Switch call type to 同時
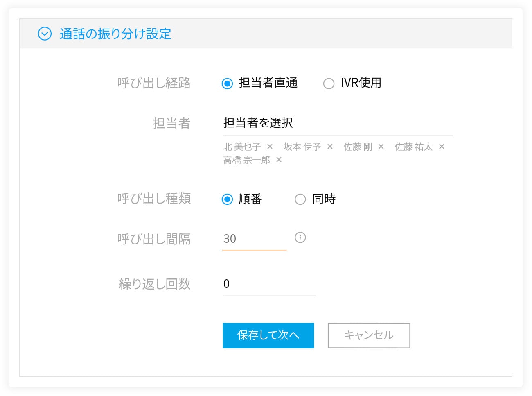 (300, 199)
